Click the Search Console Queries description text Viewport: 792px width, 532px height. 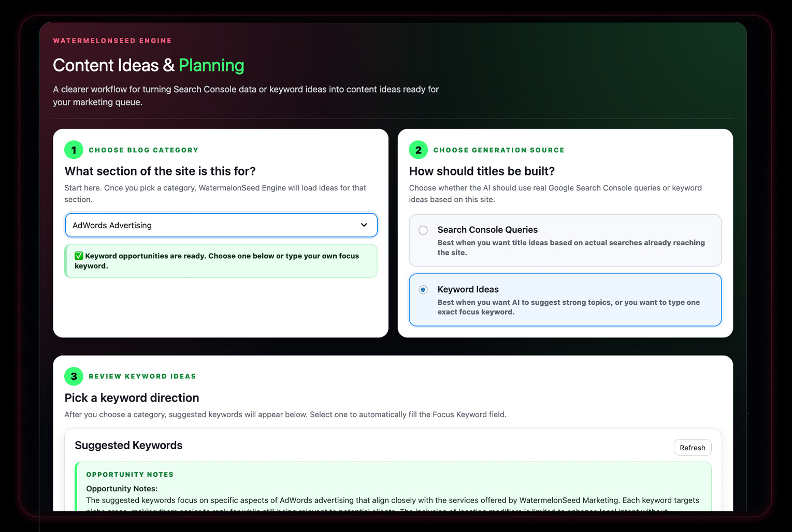pos(571,247)
